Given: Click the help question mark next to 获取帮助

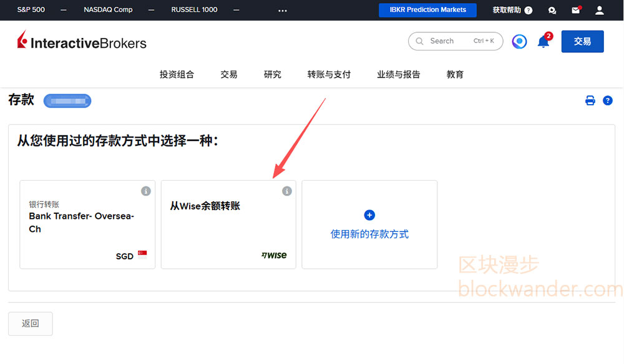Looking at the screenshot, I should click(529, 11).
